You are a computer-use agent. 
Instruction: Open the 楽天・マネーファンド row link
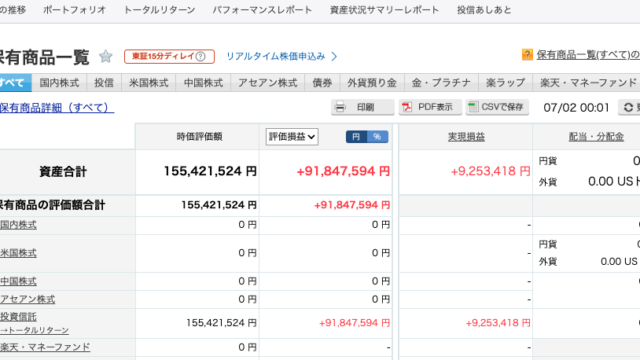[x=45, y=347]
